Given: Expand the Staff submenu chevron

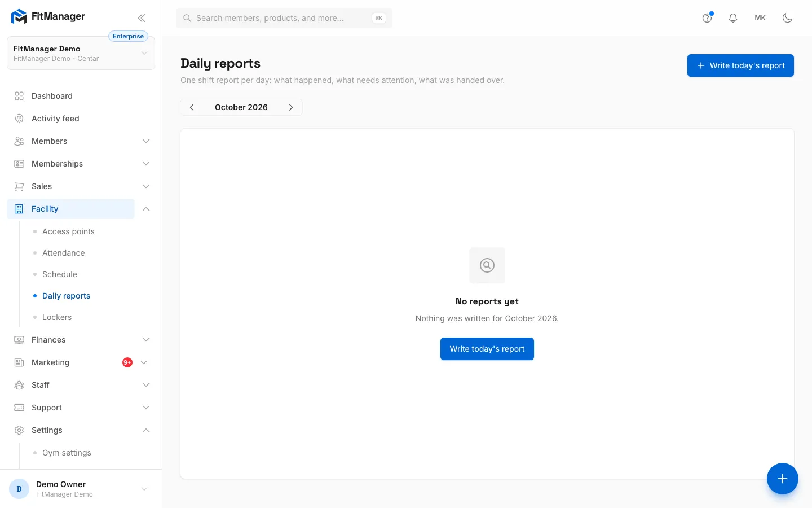Looking at the screenshot, I should click(x=146, y=385).
